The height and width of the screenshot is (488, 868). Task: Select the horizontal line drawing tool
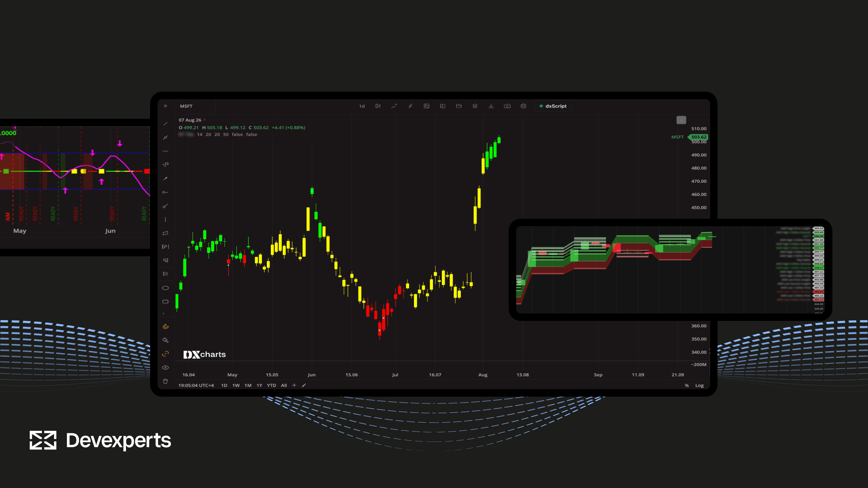pos(165,151)
